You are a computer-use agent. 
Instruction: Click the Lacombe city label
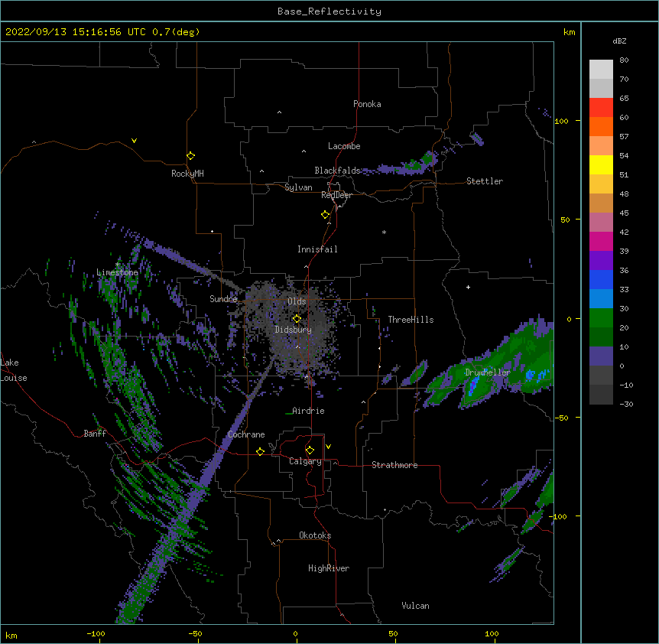coord(344,146)
